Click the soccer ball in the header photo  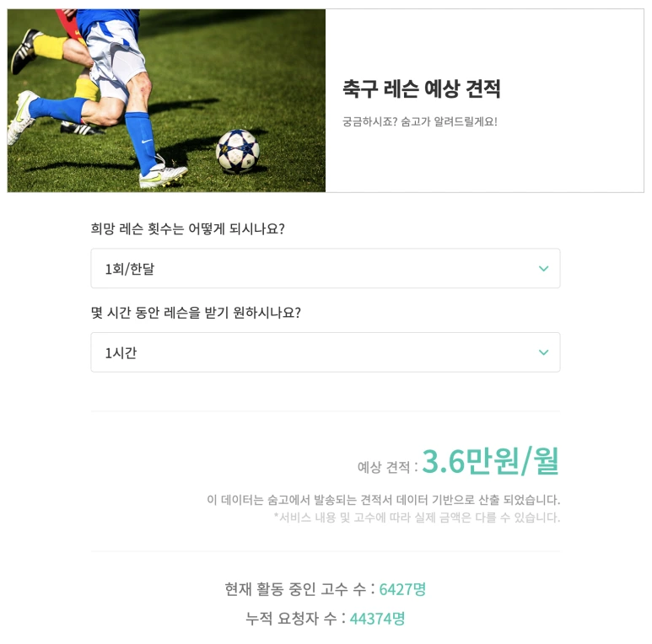tap(237, 151)
